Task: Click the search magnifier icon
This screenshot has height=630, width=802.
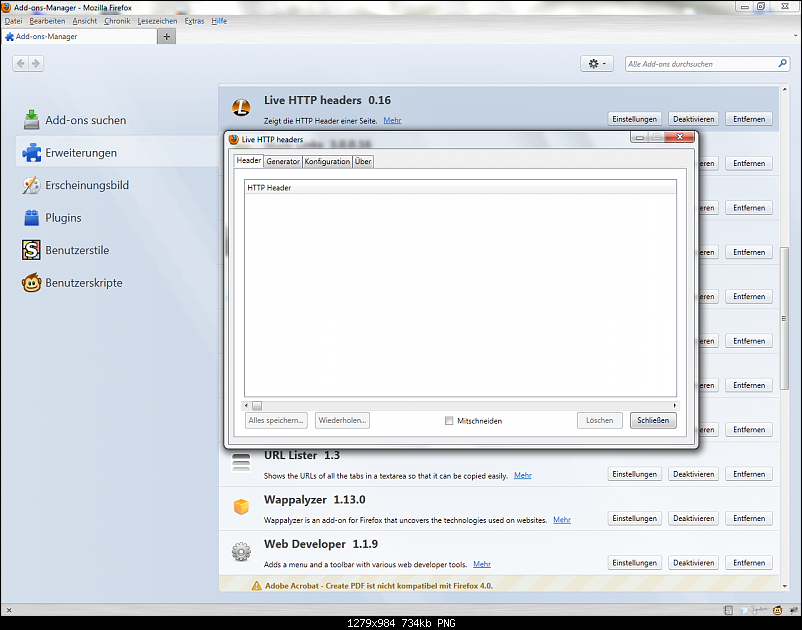Action: 782,63
